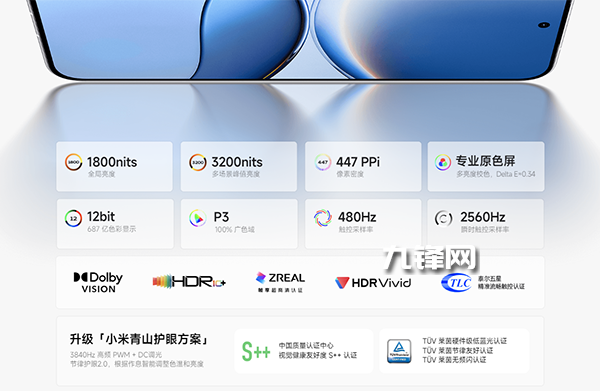Click the 2560Hz instant touch sampling icon
This screenshot has width=600, height=391.
click(443, 218)
